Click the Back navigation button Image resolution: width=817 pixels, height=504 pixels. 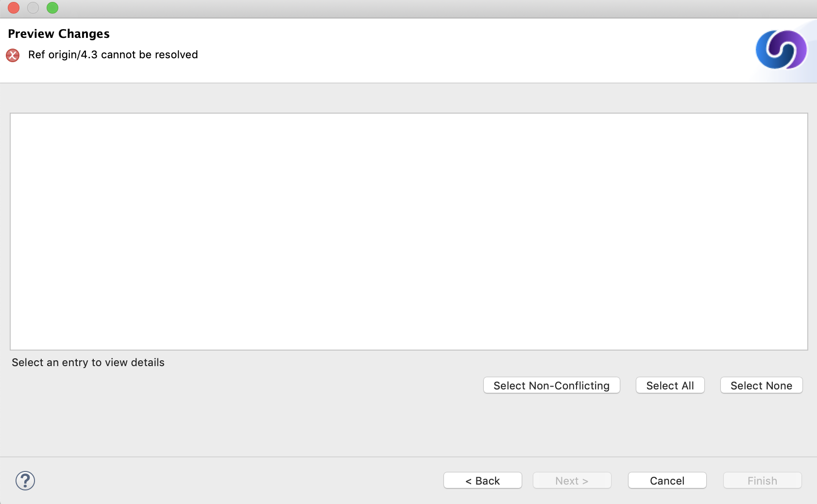pos(482,481)
